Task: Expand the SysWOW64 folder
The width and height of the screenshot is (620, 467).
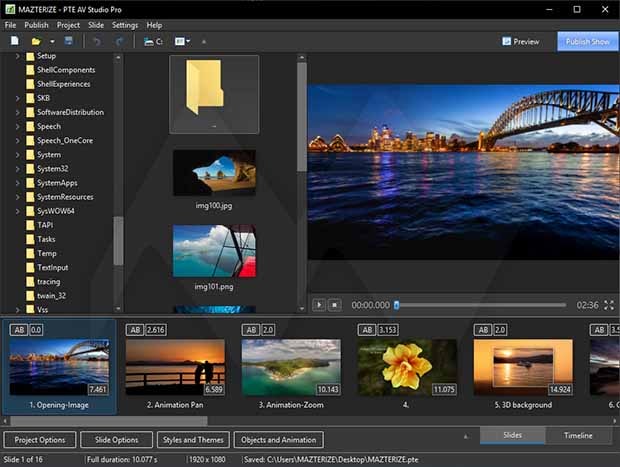Action: 17,211
